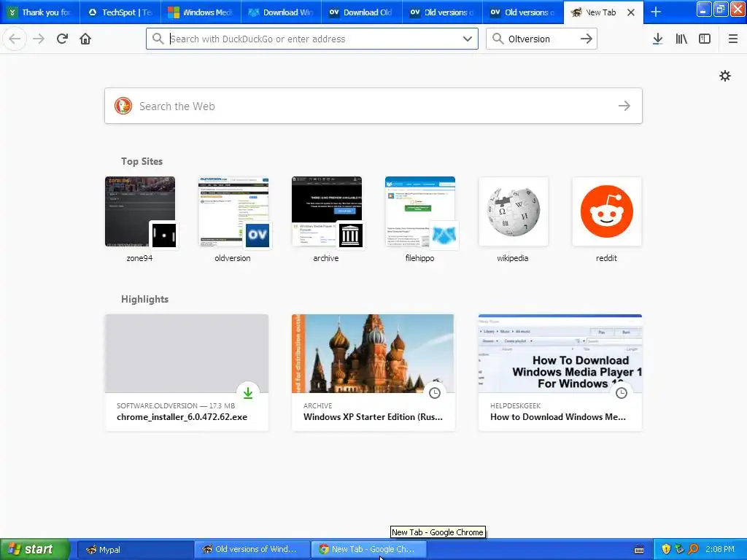Click the on-screen keyboard tray icon

639,550
